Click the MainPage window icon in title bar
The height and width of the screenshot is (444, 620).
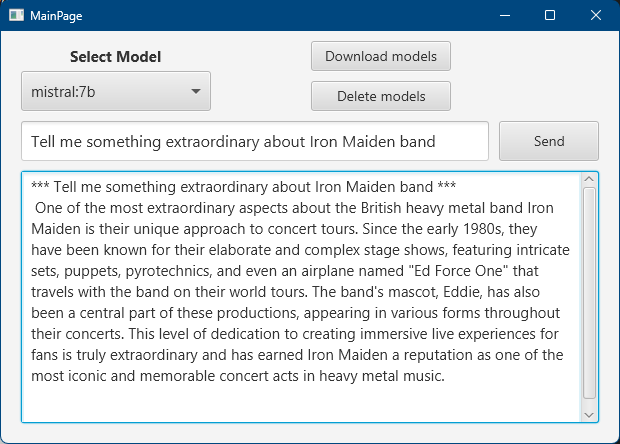16,15
